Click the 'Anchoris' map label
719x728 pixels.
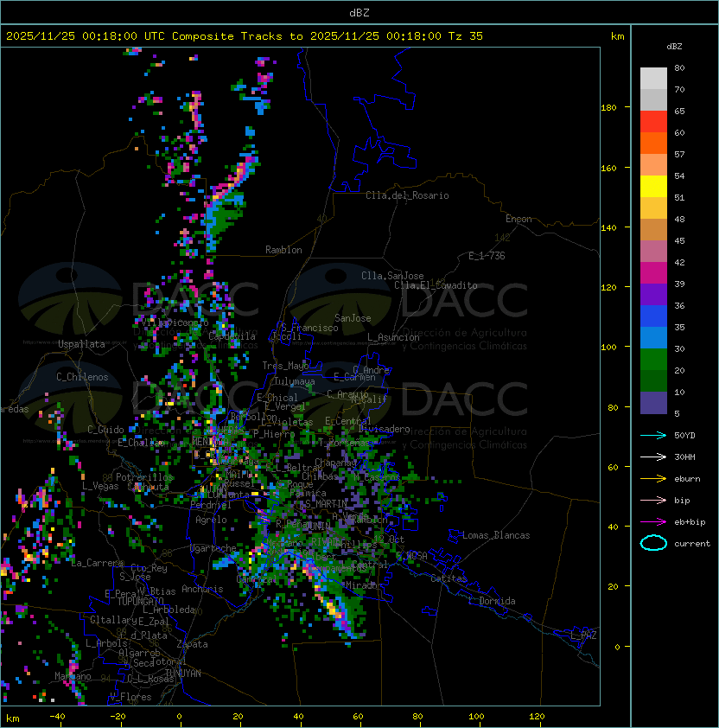(x=202, y=589)
